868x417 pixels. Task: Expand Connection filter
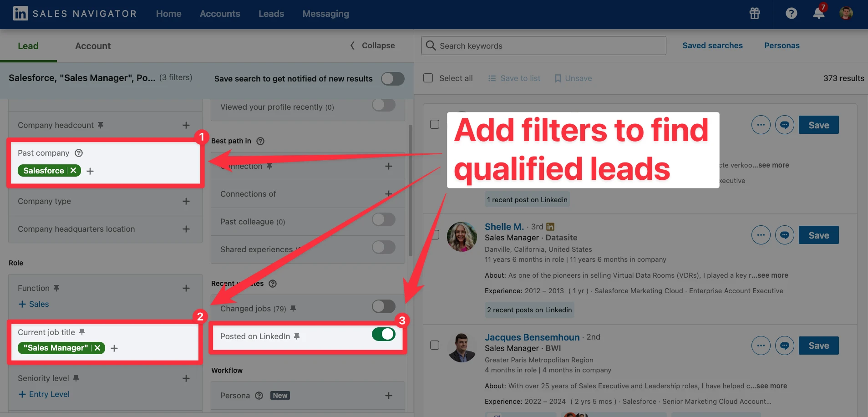coord(389,166)
